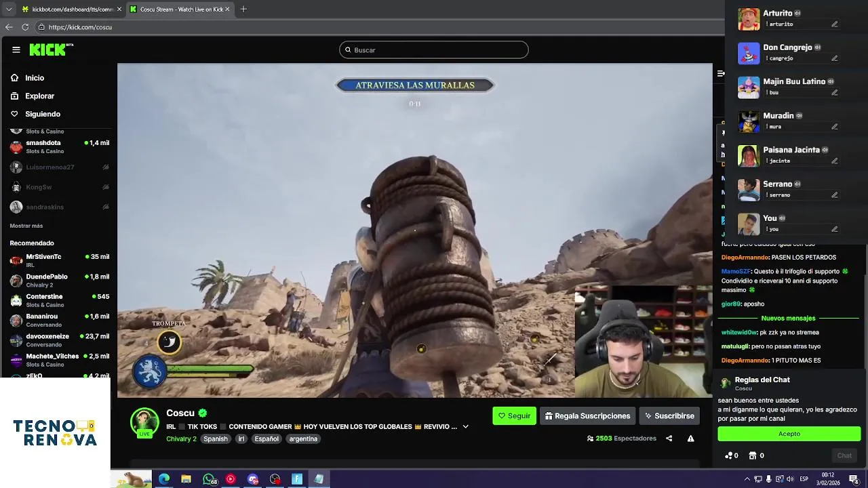This screenshot has height=488, width=868.
Task: Click Regala Suscripciones button
Action: click(588, 416)
